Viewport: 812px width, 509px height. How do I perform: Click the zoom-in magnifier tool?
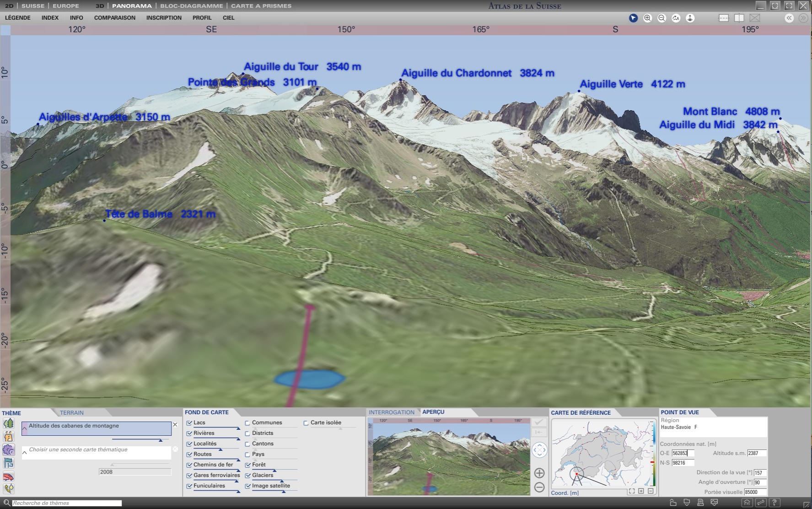coord(647,18)
